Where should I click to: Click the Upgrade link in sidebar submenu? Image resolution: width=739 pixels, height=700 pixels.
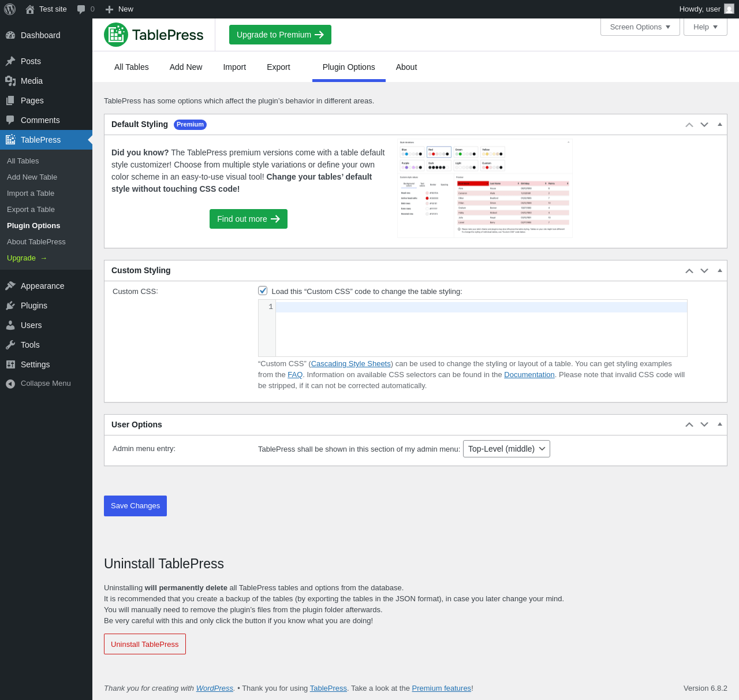coord(27,258)
